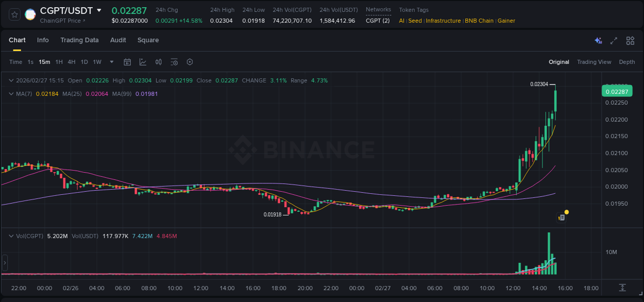
Task: Select the 1D timeframe interval
Action: tap(84, 61)
